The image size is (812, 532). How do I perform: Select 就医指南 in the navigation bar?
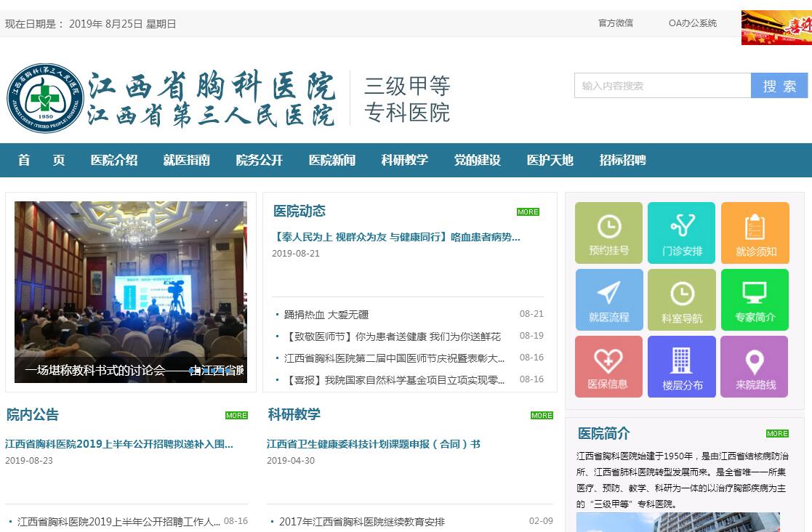click(187, 160)
